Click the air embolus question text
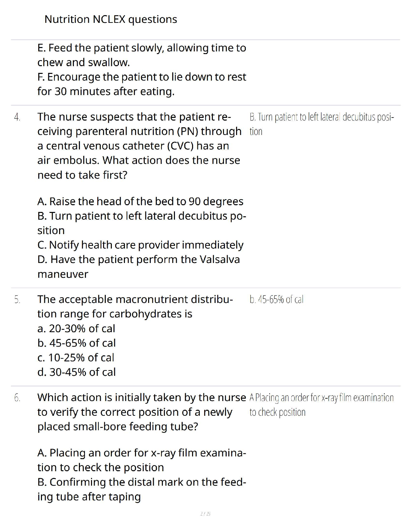Screen dimensions: 411x532 [x=139, y=146]
